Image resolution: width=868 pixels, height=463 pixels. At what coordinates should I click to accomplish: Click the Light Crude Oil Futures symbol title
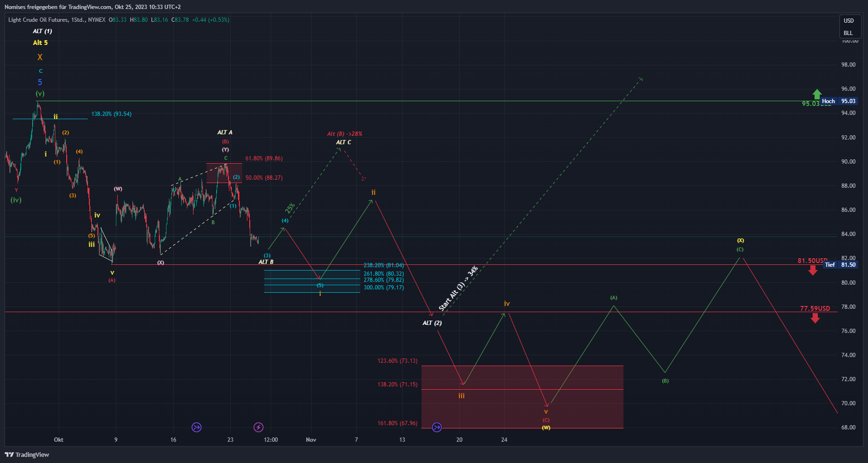(x=57, y=20)
